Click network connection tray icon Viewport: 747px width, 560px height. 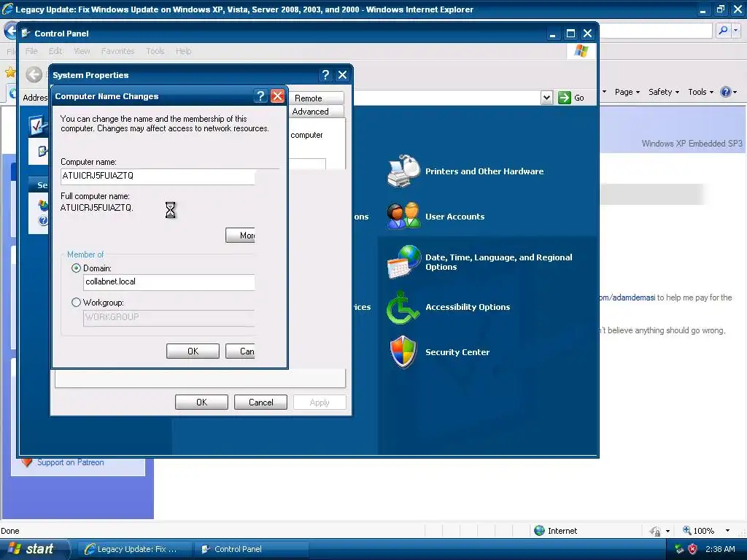679,549
